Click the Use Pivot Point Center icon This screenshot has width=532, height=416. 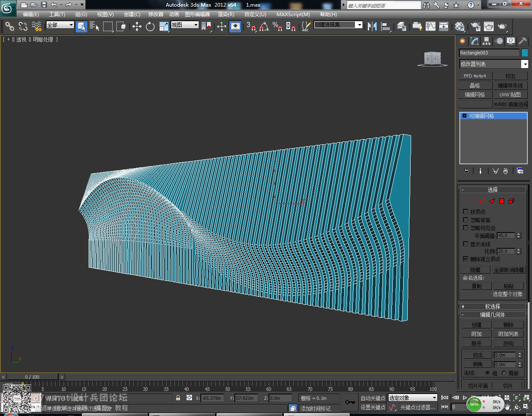click(206, 27)
